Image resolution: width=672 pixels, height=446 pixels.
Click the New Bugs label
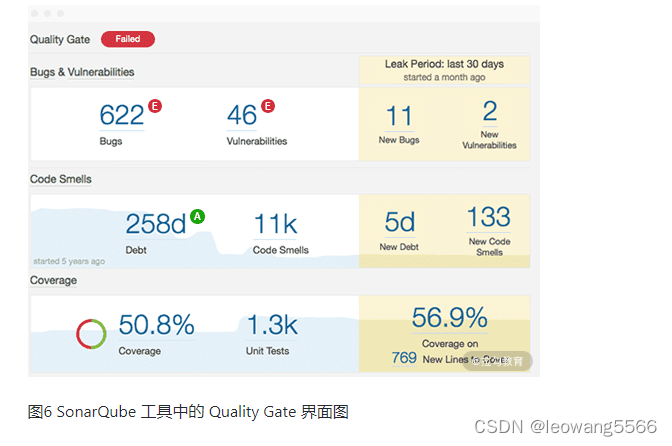pos(399,140)
